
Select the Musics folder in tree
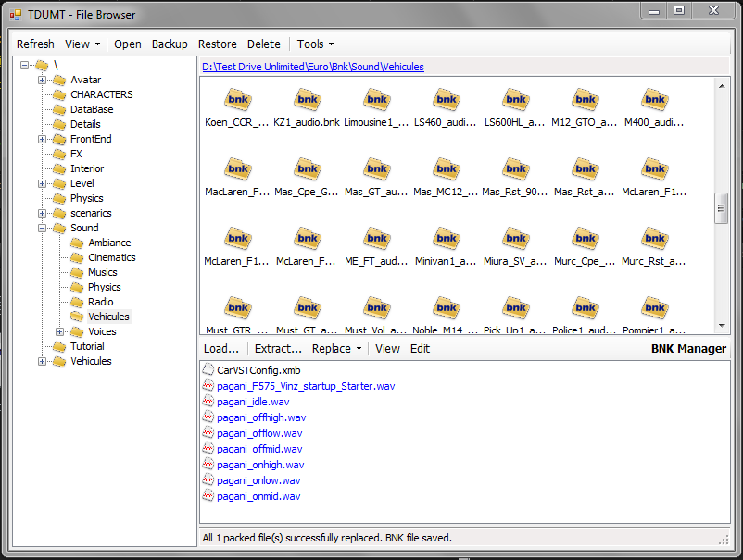[102, 272]
